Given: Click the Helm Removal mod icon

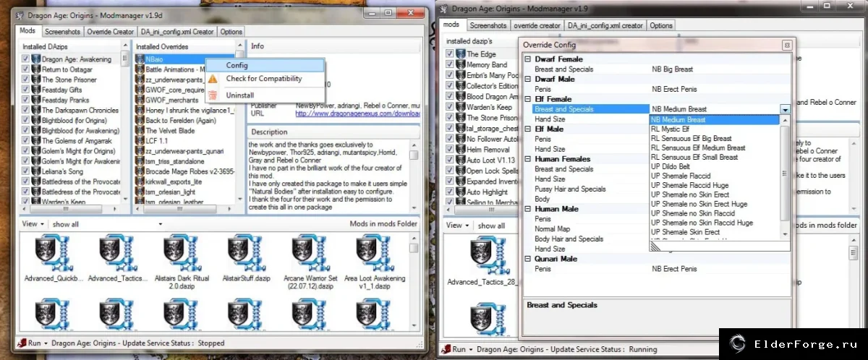Looking at the screenshot, I should coord(460,149).
